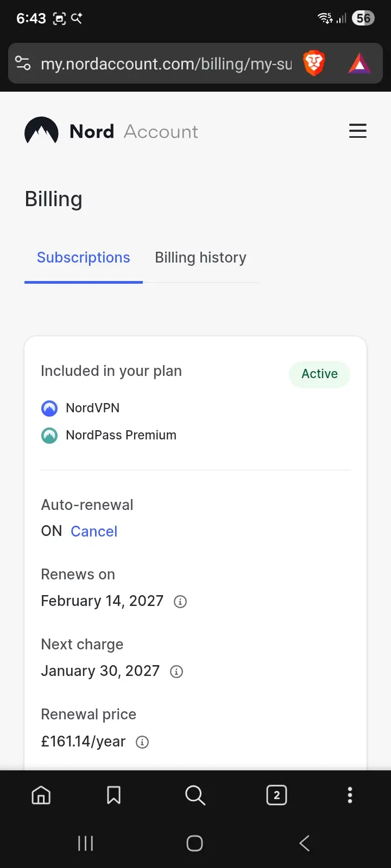The width and height of the screenshot is (391, 868).
Task: Tap the address bar URL field
Action: point(166,64)
